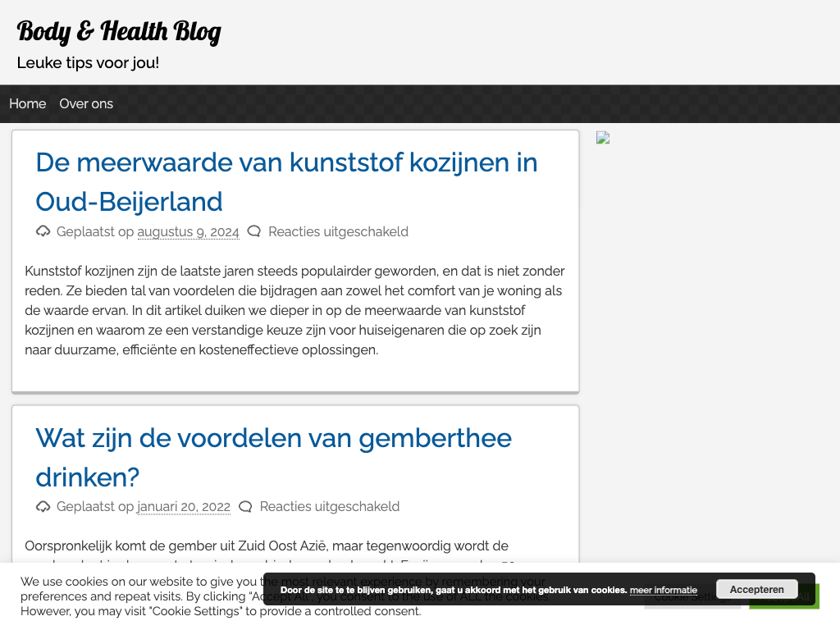
Task: Click the kunststof kozijnen excerpt paragraph
Action: (x=294, y=310)
